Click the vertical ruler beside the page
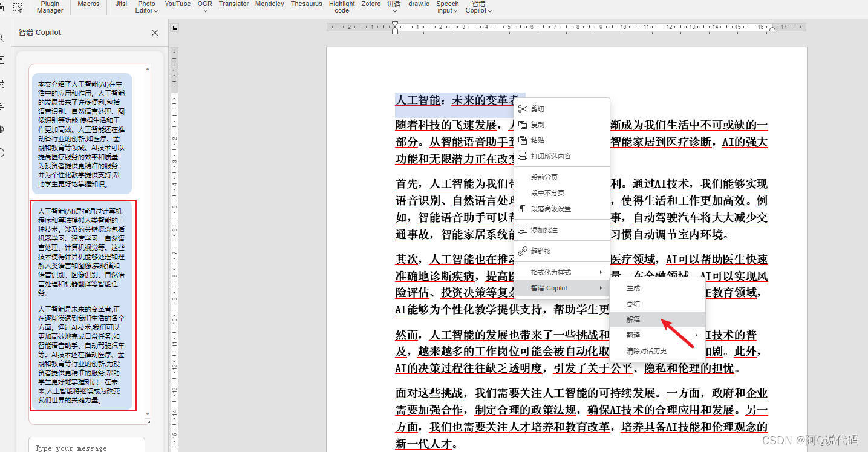868x452 pixels. point(174,249)
